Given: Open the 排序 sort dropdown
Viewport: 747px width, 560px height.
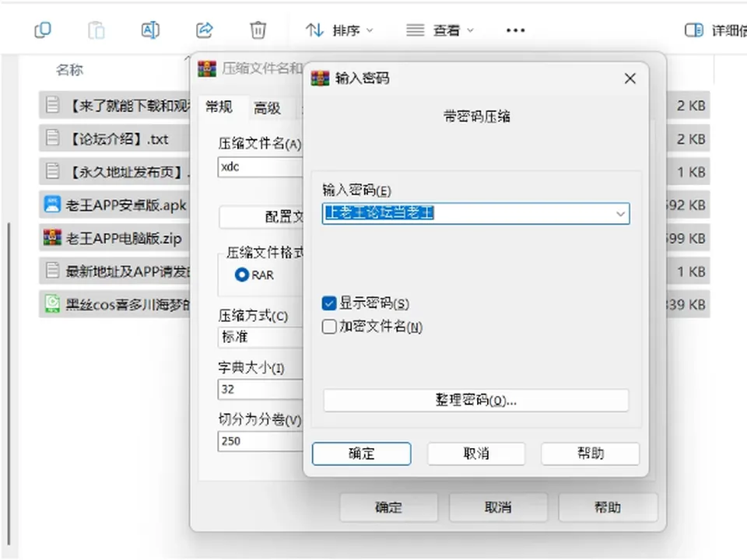Looking at the screenshot, I should pos(338,30).
